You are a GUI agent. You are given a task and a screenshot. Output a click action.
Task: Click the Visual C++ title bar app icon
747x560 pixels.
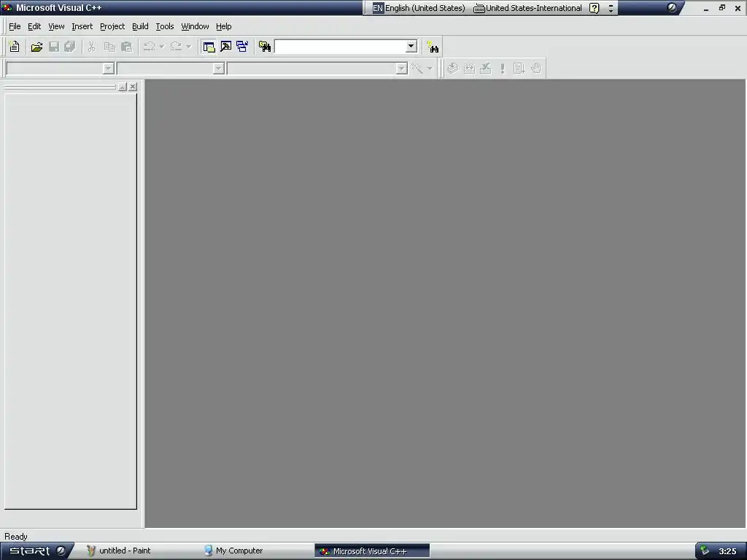point(7,7)
